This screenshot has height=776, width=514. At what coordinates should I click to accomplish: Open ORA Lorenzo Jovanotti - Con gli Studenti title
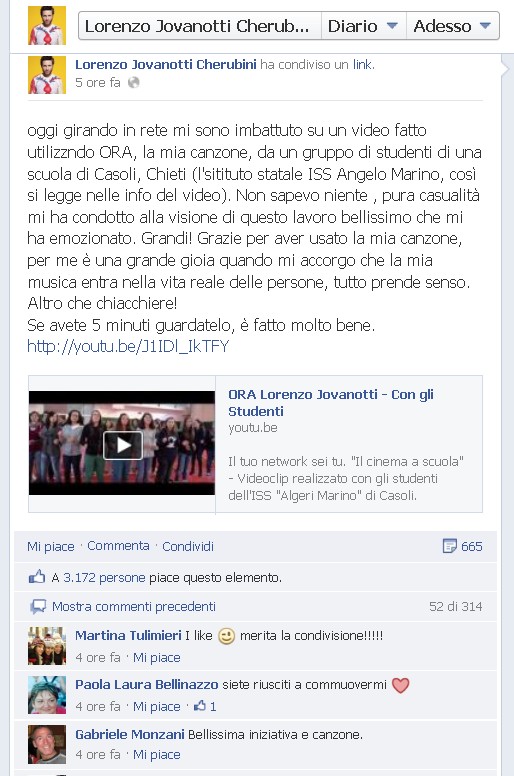(330, 403)
